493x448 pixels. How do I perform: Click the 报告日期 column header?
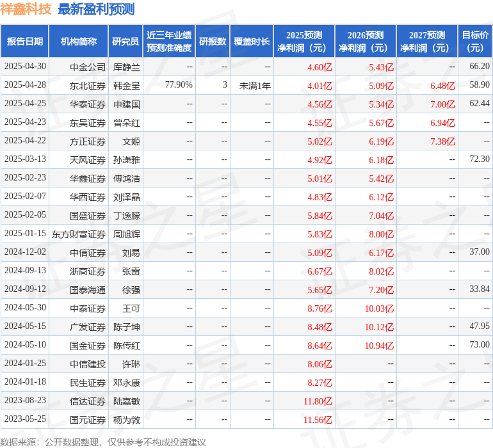[x=24, y=41]
